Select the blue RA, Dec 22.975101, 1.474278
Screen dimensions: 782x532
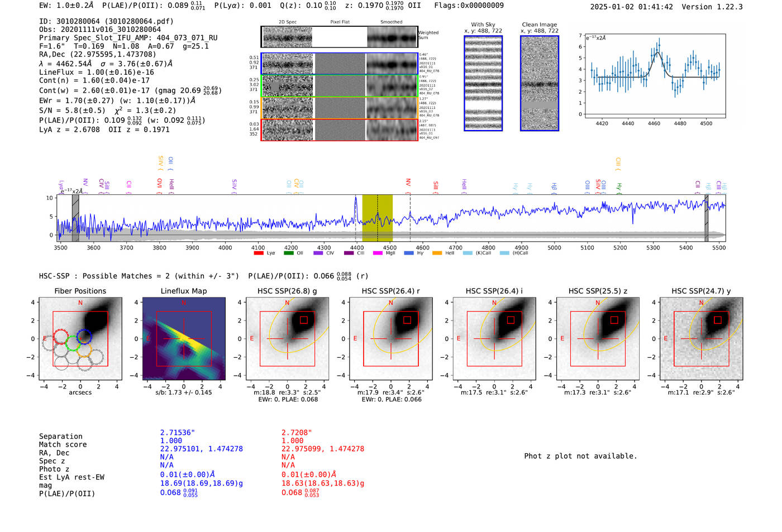click(202, 449)
